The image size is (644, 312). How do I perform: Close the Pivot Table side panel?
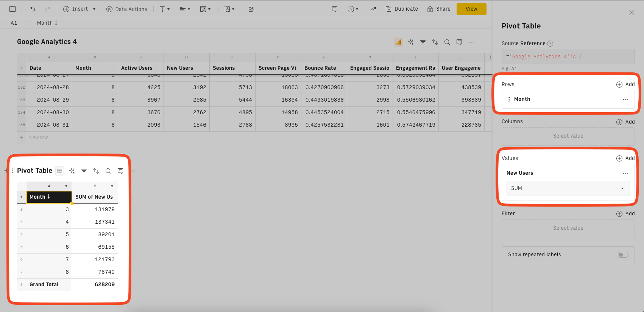pyautogui.click(x=632, y=13)
